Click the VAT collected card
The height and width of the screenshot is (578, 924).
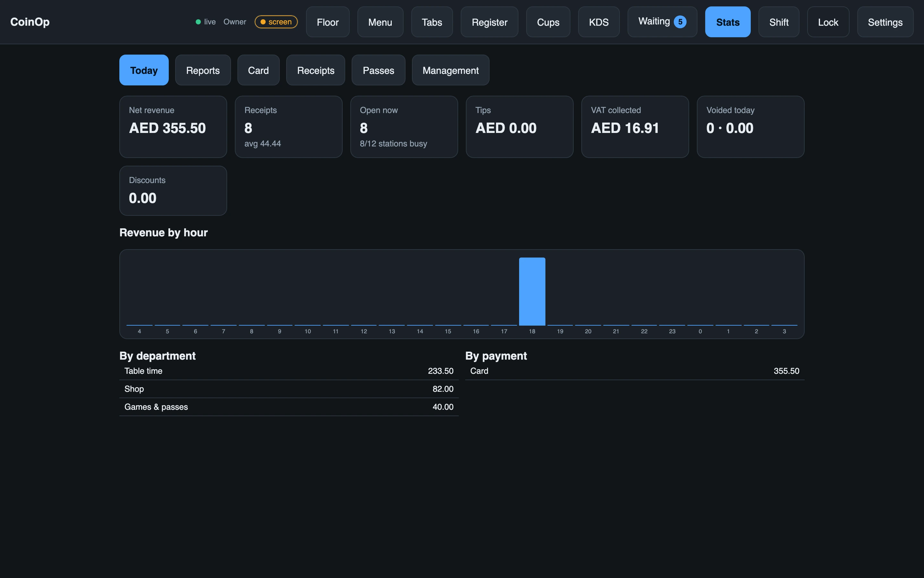[635, 127]
